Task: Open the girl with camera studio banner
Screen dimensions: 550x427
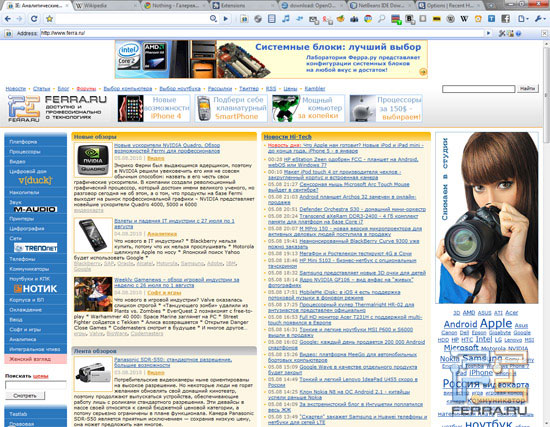Action: [487, 218]
